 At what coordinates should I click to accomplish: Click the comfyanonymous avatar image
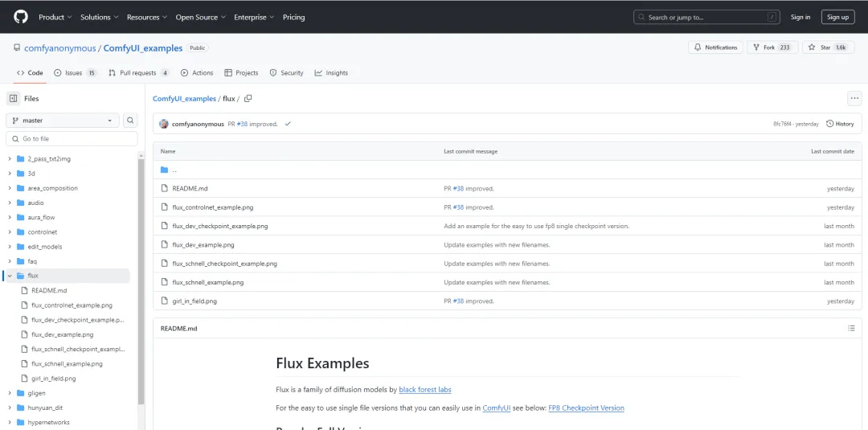[164, 124]
